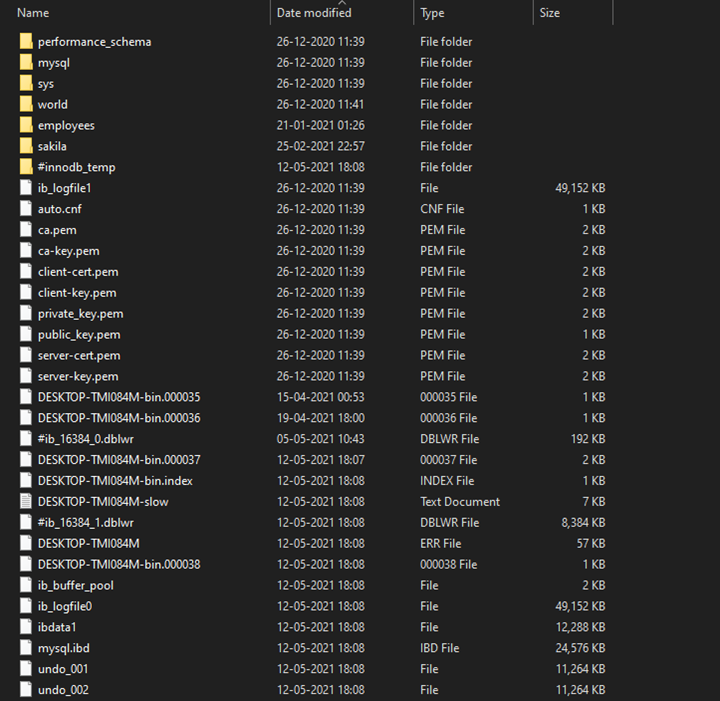This screenshot has height=701, width=720.
Task: Click the auto.cnf file icon
Action: pyautogui.click(x=26, y=208)
